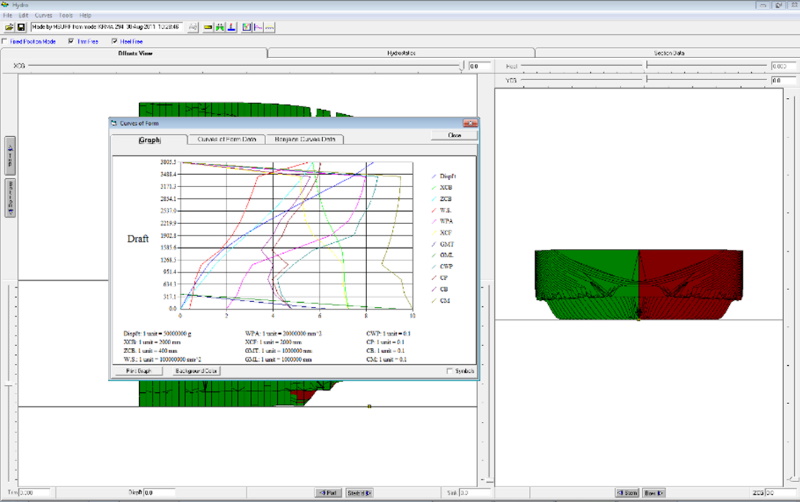This screenshot has width=800, height=502.
Task: Enable Symbols checkbox in Curves of Form
Action: click(x=449, y=371)
